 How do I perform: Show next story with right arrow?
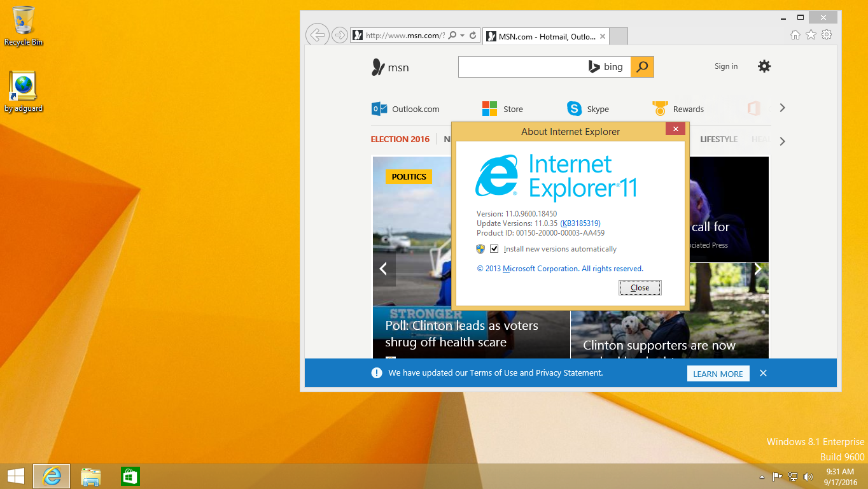pyautogui.click(x=757, y=269)
